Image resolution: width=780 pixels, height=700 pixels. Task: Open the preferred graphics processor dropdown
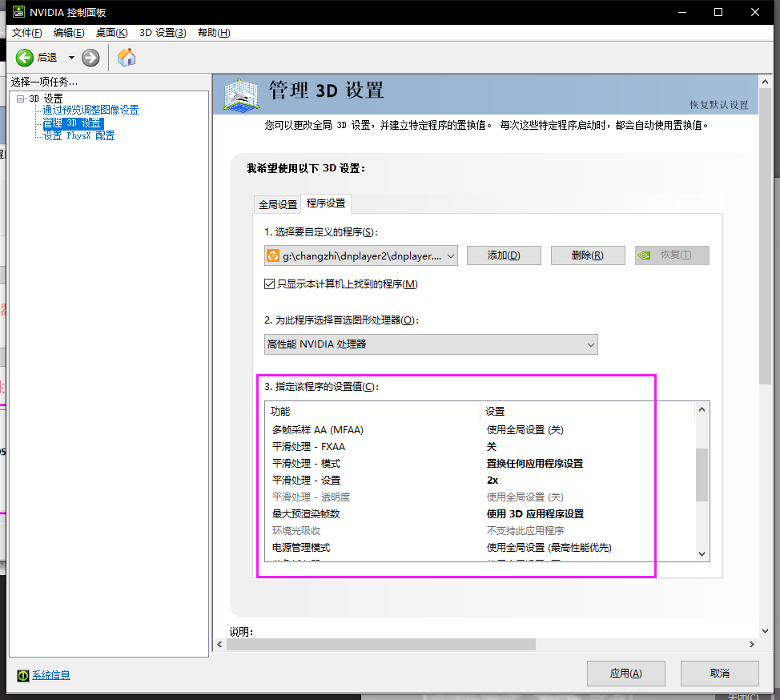(431, 344)
